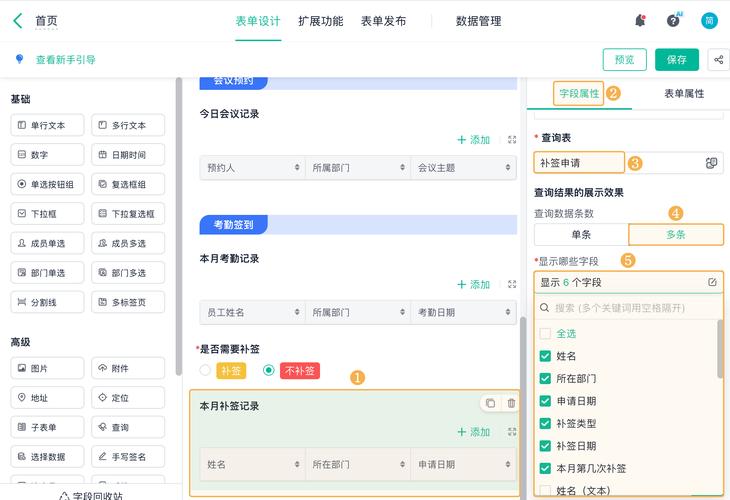Click the share icon beside 保存
Image resolution: width=730 pixels, height=500 pixels.
coord(718,60)
